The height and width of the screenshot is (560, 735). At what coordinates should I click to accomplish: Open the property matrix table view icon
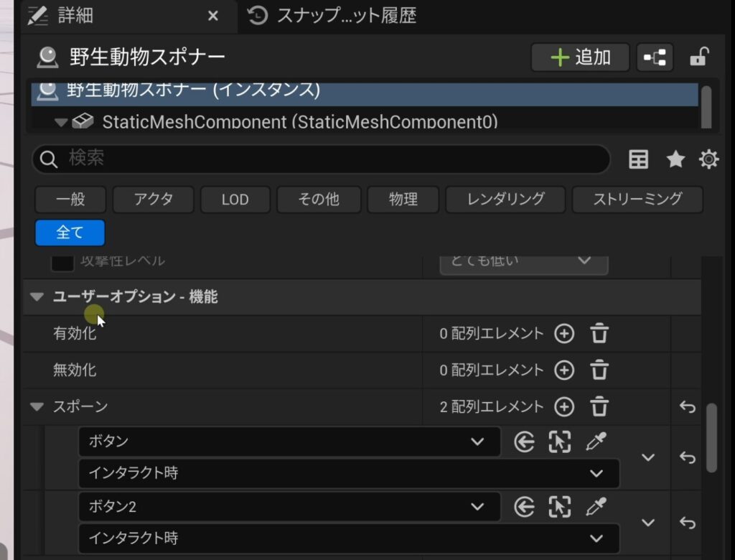coord(638,159)
